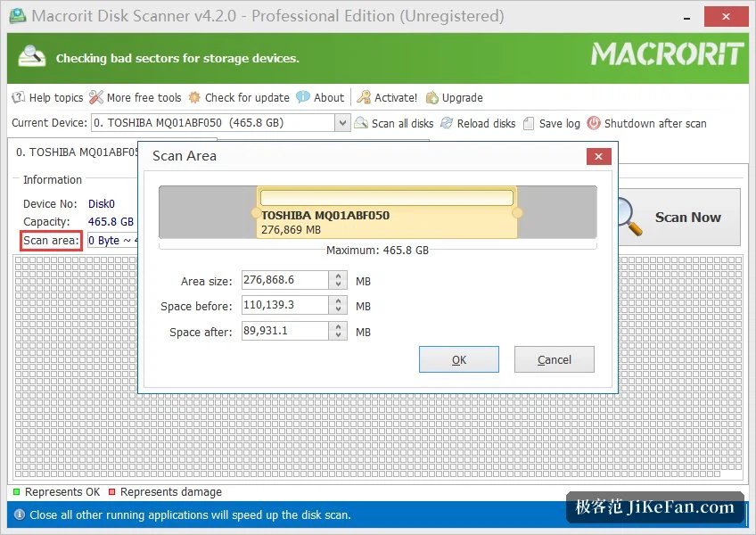
Task: Click the info icon in status bar
Action: (x=20, y=514)
